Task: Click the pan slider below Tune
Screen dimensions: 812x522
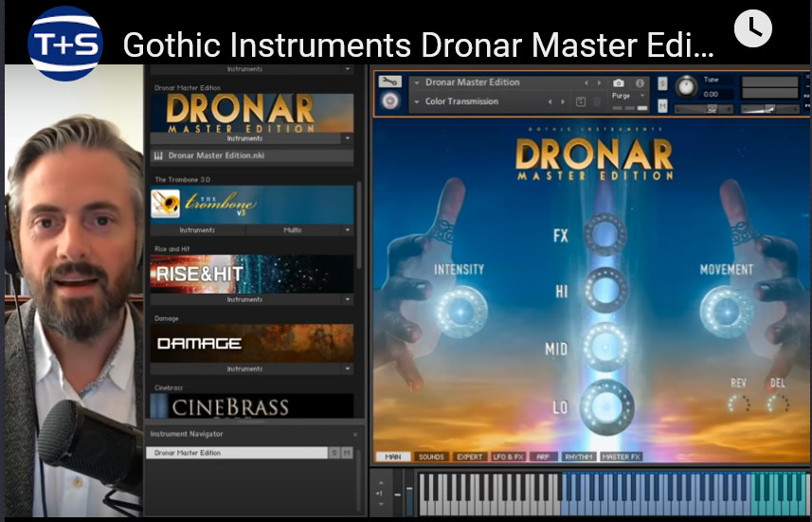Action: click(x=703, y=109)
